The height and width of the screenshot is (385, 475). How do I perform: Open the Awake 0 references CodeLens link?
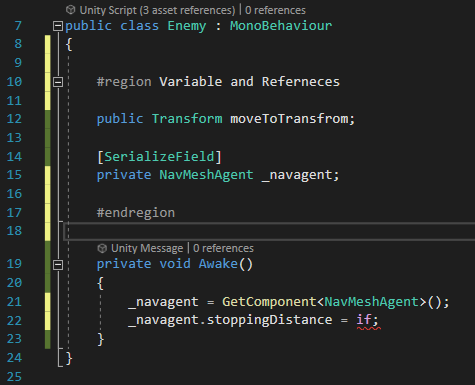[x=223, y=248]
